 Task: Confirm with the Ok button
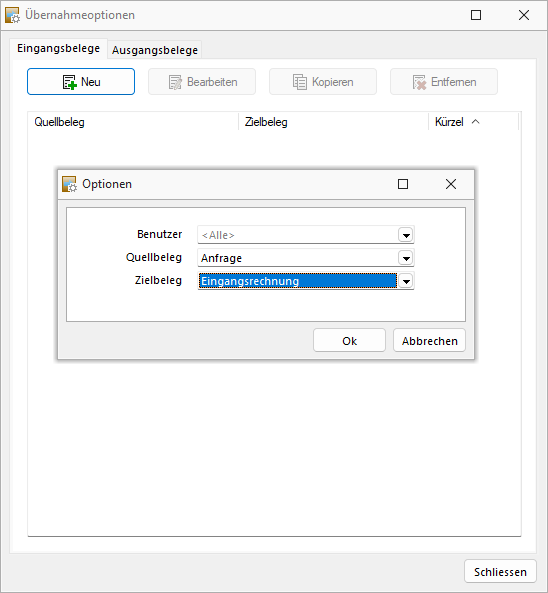[x=349, y=340]
